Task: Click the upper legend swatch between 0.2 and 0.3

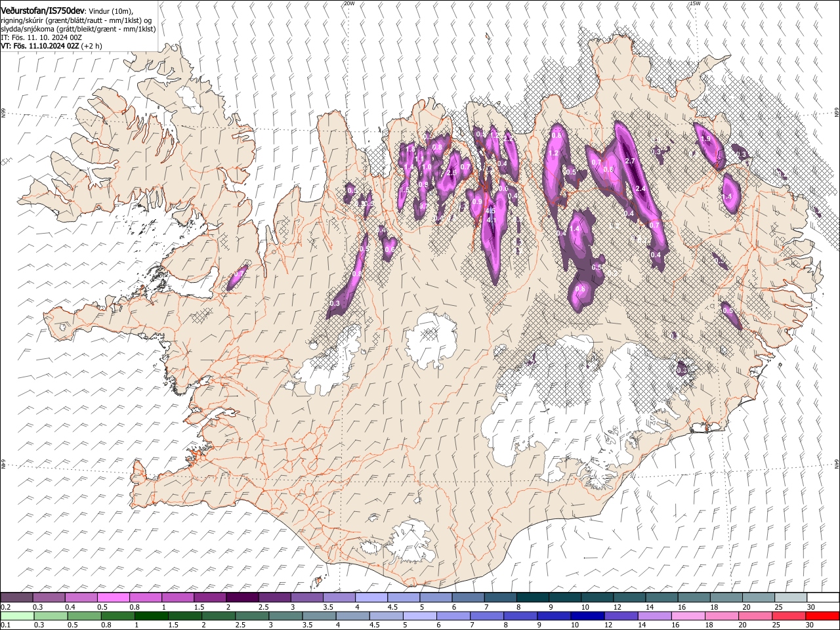Action: point(16,597)
